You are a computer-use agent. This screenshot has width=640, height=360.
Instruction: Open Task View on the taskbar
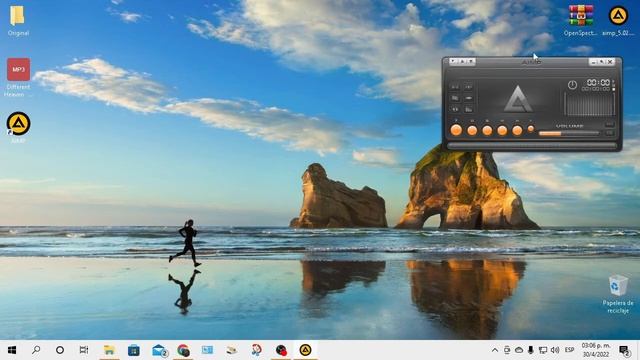[84, 350]
